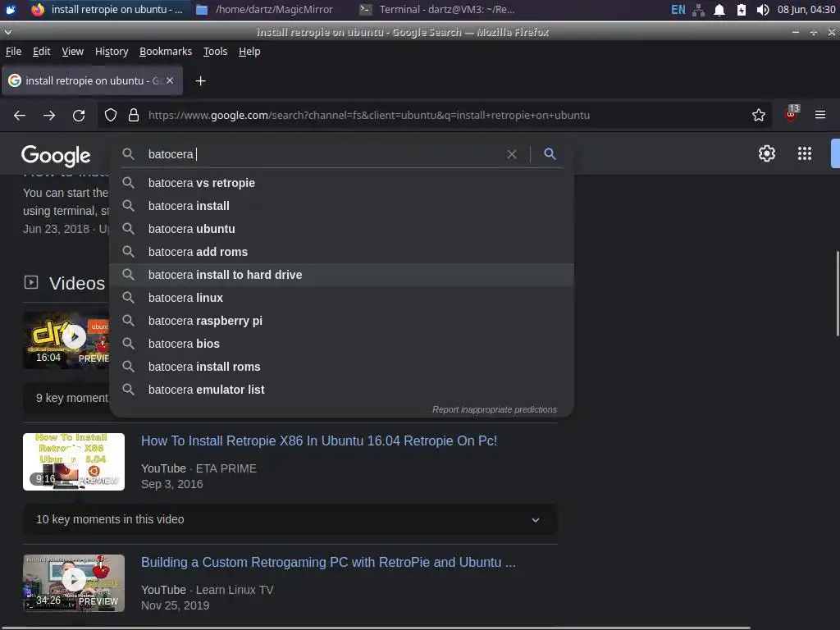Expand 10 key moments in this video
Screen dimensions: 840x630
pyautogui.click(x=290, y=519)
